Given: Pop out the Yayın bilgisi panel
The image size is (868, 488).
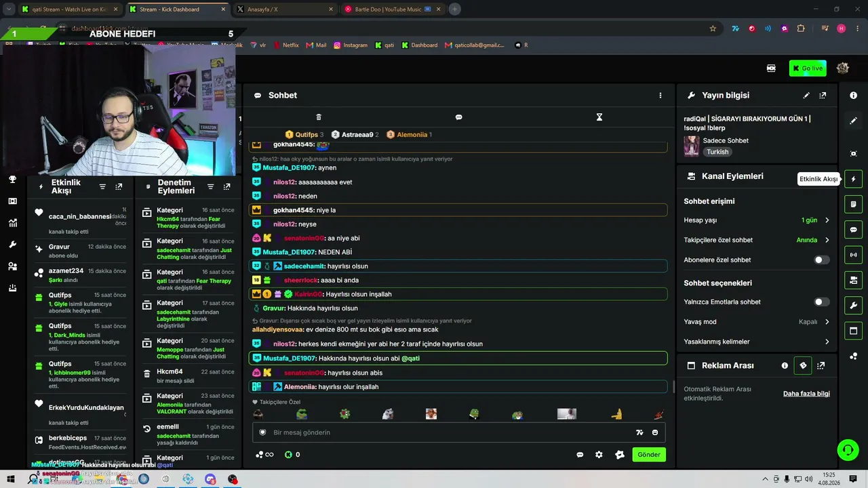Looking at the screenshot, I should [823, 96].
